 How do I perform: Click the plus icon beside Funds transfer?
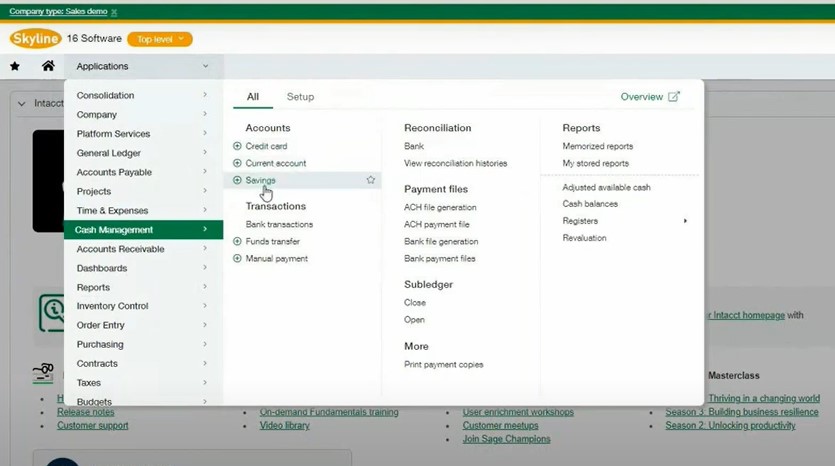click(x=238, y=241)
